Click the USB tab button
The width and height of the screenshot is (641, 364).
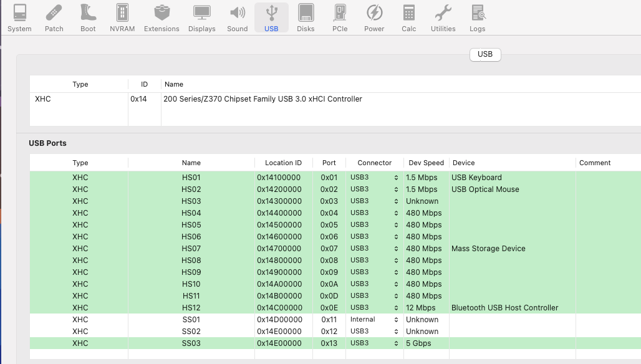(x=485, y=54)
